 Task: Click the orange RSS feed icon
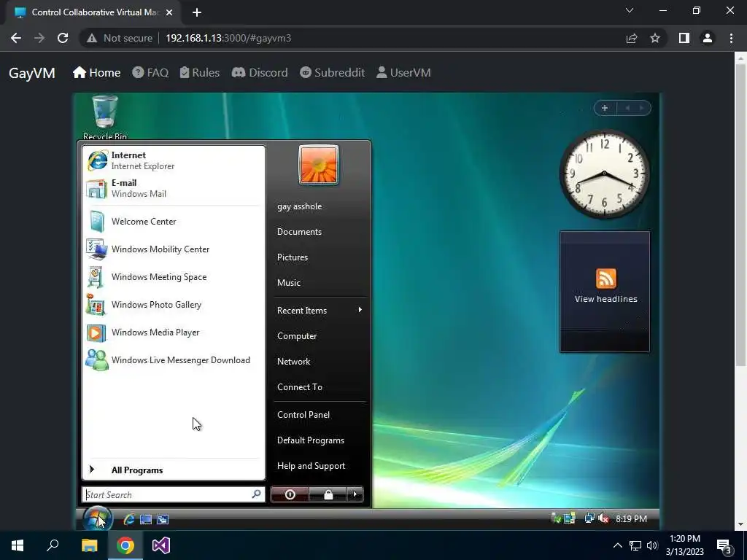point(605,278)
